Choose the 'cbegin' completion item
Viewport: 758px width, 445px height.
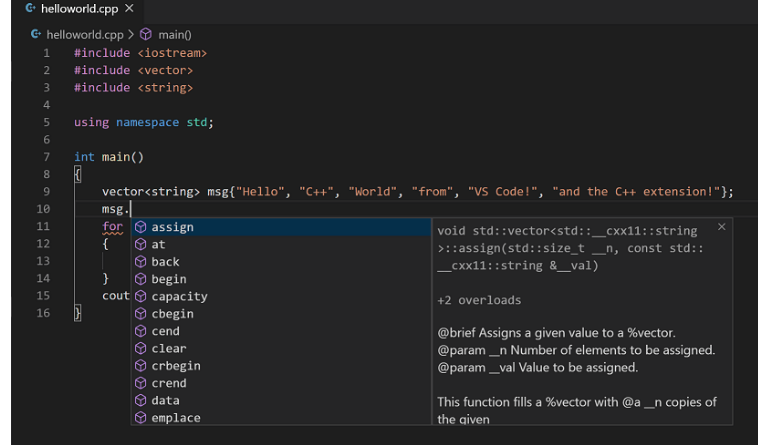(x=172, y=313)
